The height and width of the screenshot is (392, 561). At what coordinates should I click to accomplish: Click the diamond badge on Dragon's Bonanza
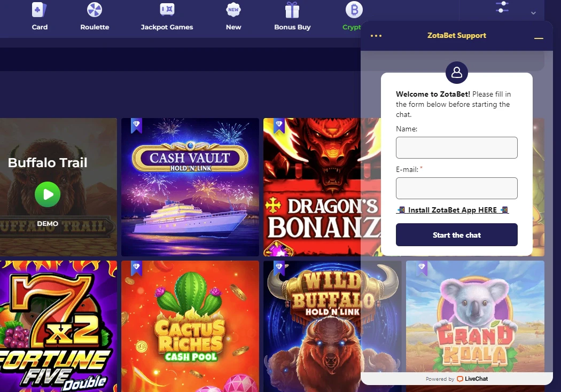point(279,125)
